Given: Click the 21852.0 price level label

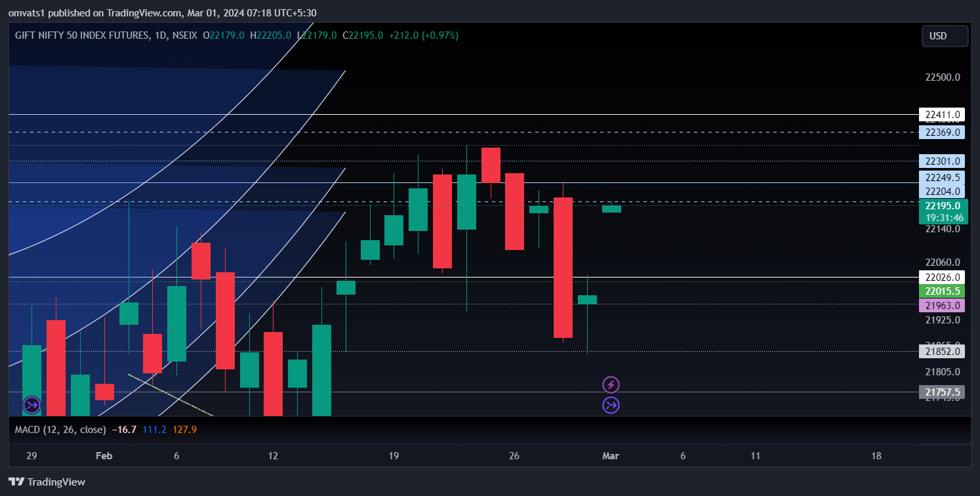Looking at the screenshot, I should [942, 351].
